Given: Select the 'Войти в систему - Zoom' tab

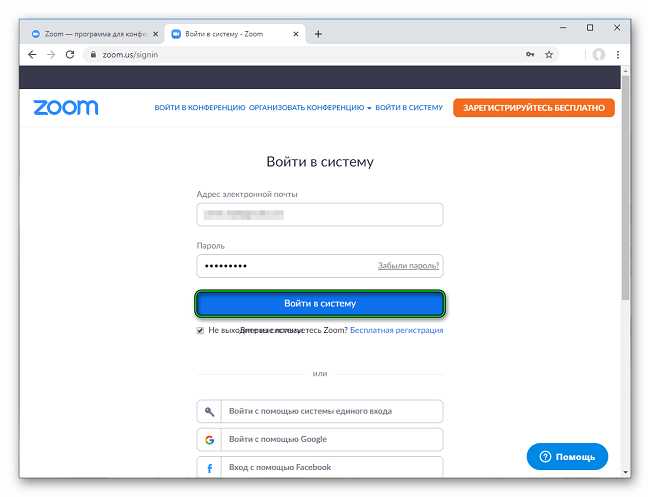Looking at the screenshot, I should (x=235, y=34).
